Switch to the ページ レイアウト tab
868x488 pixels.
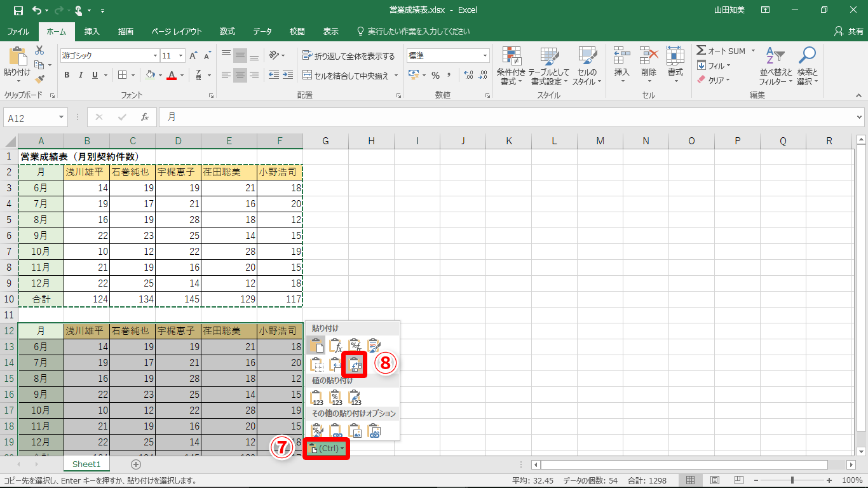click(x=177, y=31)
